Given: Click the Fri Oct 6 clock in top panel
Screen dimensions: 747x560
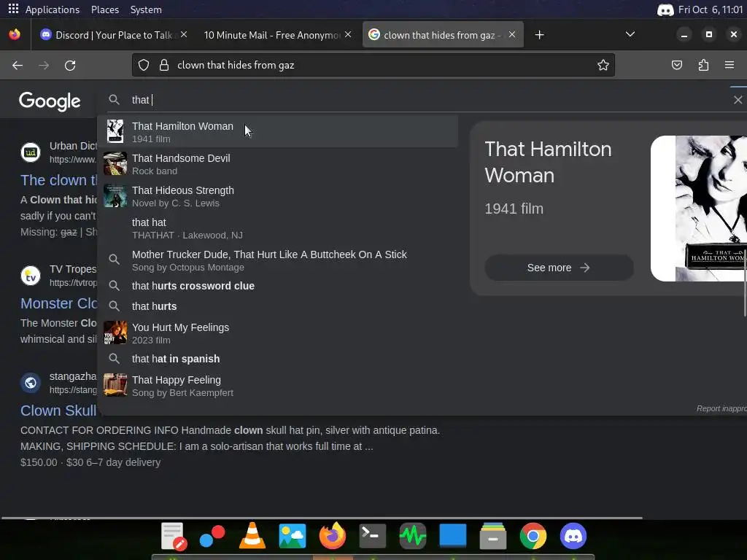Looking at the screenshot, I should click(x=711, y=9).
